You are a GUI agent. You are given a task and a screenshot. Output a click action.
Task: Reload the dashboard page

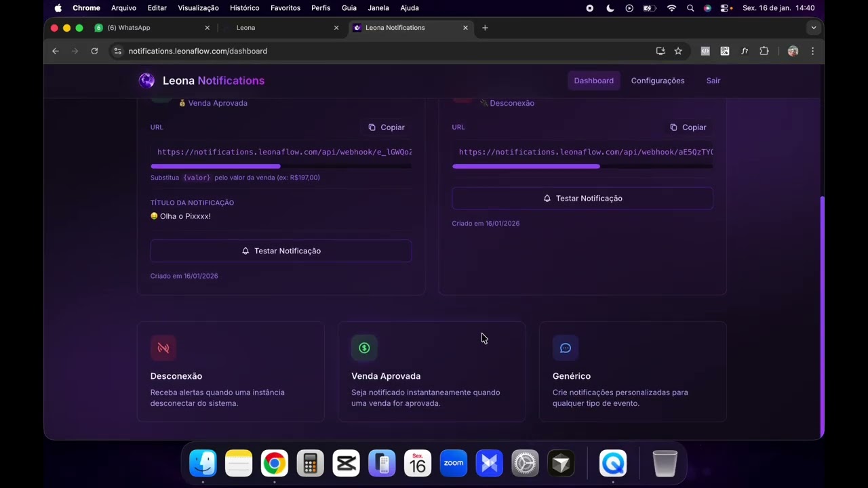click(x=94, y=51)
